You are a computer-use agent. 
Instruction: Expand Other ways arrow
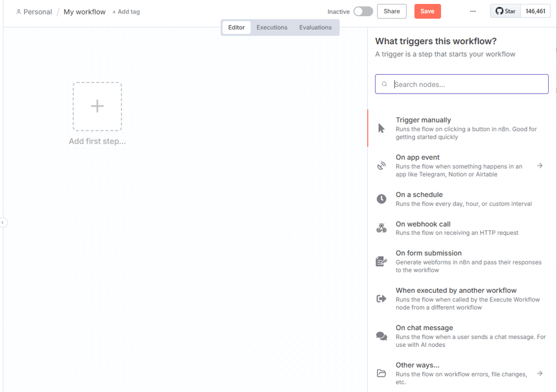(540, 373)
